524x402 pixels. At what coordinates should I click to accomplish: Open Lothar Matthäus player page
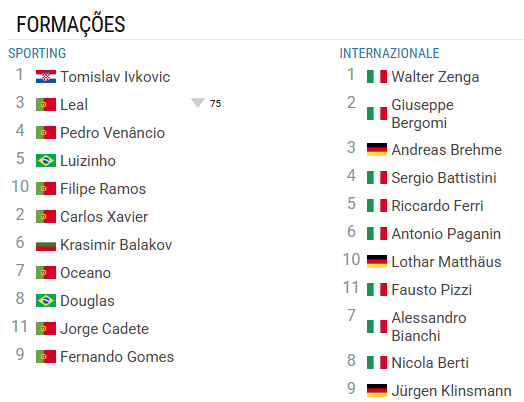pyautogui.click(x=446, y=262)
